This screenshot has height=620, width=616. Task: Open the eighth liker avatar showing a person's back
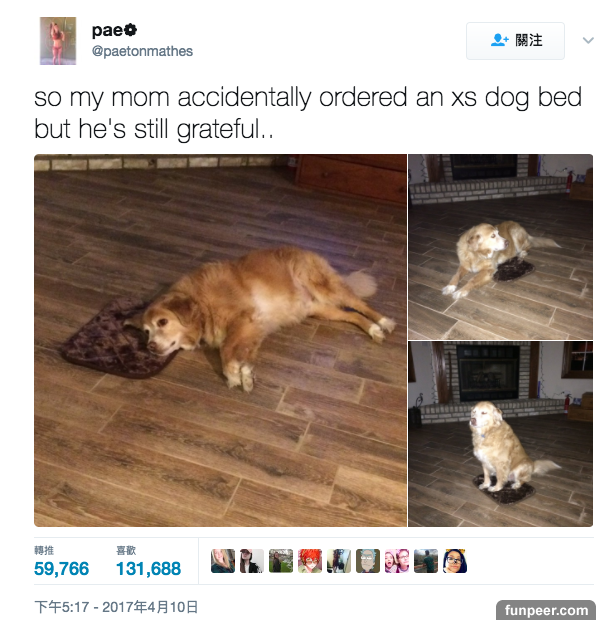tap(426, 561)
